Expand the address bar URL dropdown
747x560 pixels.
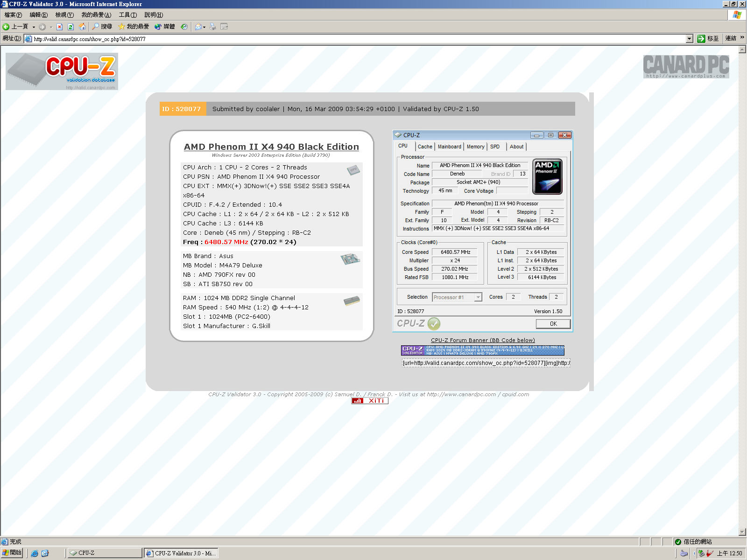tap(689, 39)
